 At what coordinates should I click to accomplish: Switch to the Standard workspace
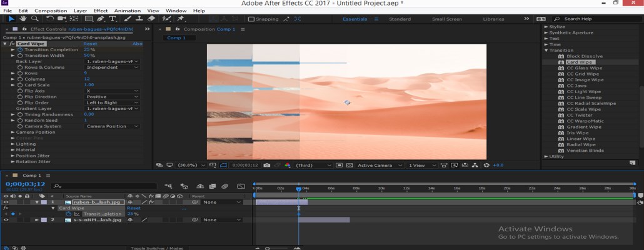(x=400, y=19)
